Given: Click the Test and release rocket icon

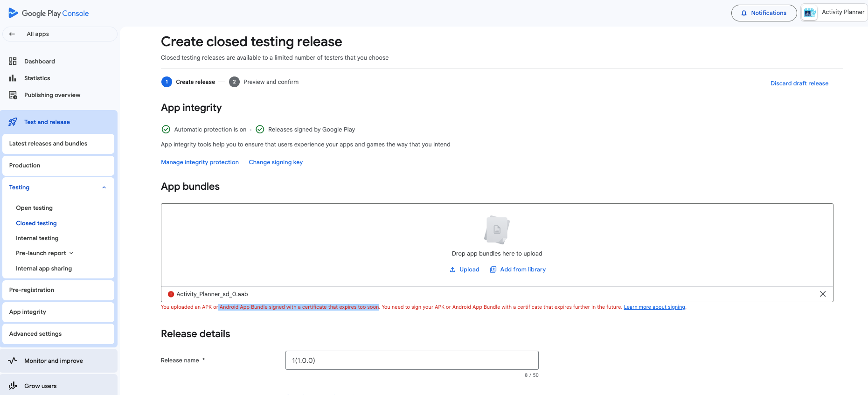Looking at the screenshot, I should point(13,122).
